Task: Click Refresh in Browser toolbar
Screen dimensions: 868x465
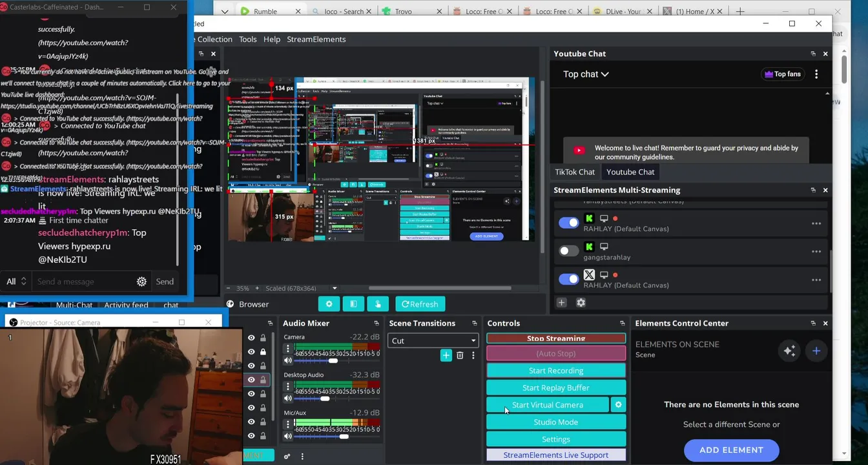Action: [420, 304]
